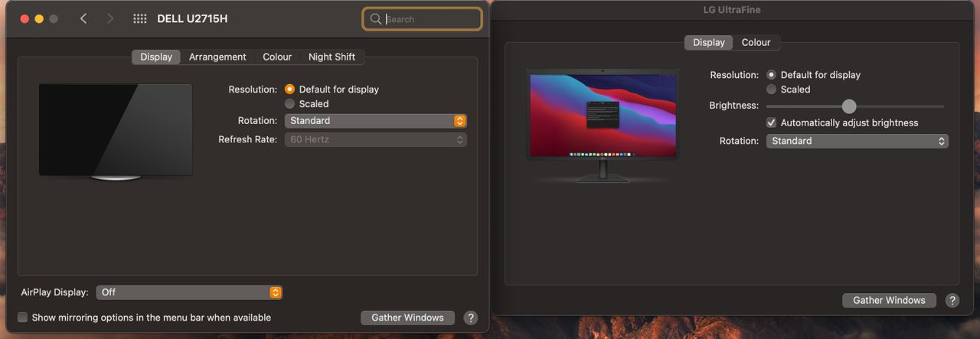Select Default for display in LG UltraFine window

(771, 75)
